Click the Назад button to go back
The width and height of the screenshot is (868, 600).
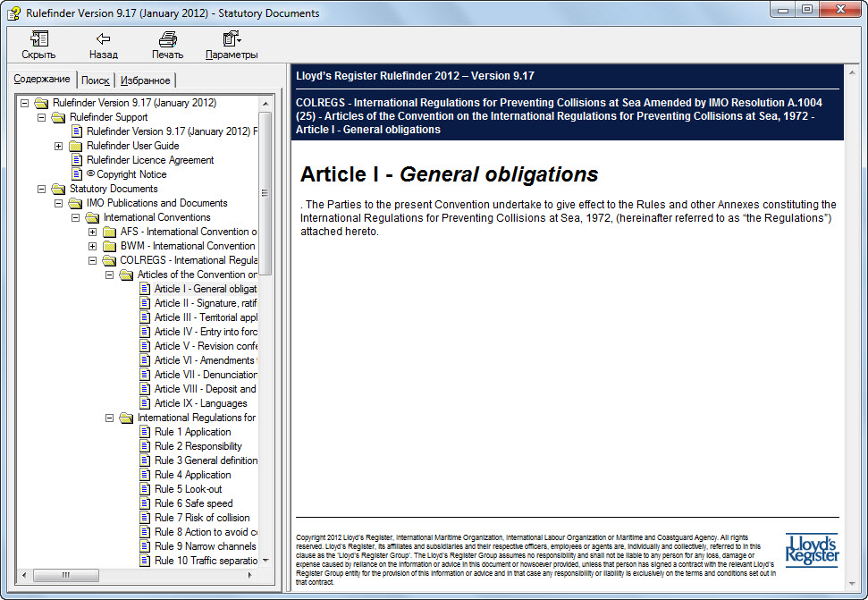pyautogui.click(x=102, y=40)
